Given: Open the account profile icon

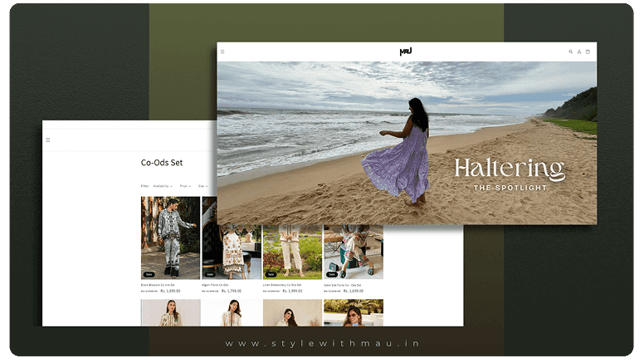Looking at the screenshot, I should pos(579,52).
